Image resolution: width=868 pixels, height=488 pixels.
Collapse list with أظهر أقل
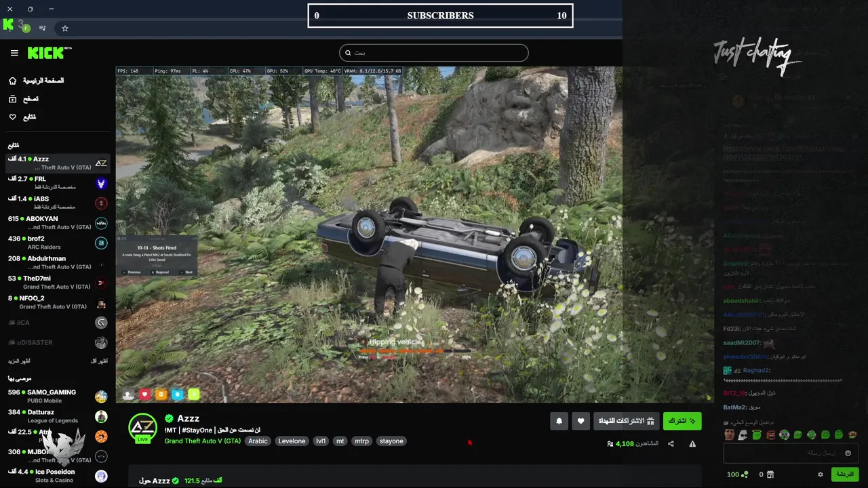coord(98,361)
